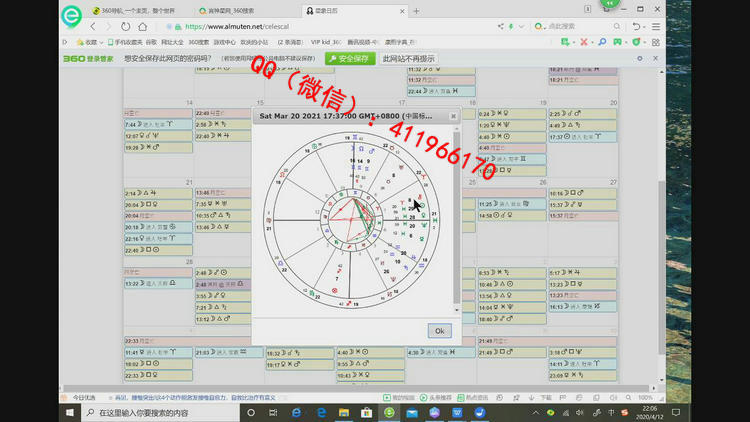Click the browser back arrow

pyautogui.click(x=95, y=26)
